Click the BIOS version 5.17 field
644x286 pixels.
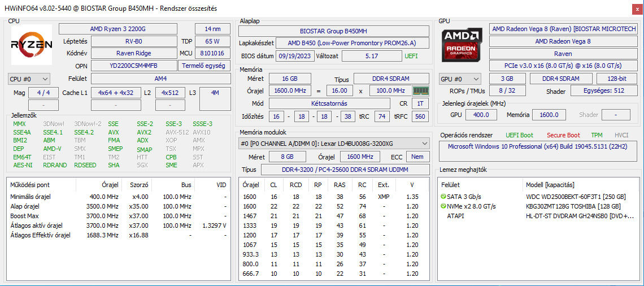pyautogui.click(x=372, y=56)
